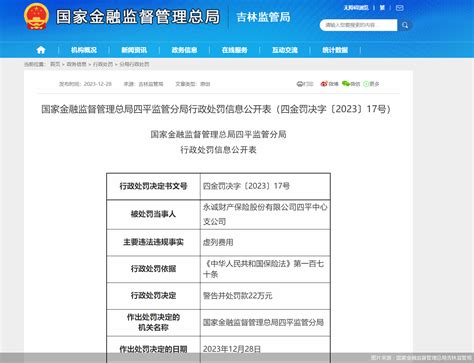Open the 互动交流 menu
Screen dimensions: 474x363
[285, 50]
